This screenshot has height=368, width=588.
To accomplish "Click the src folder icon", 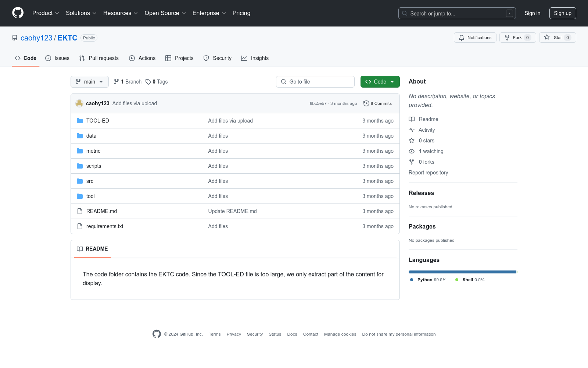I will (80, 181).
